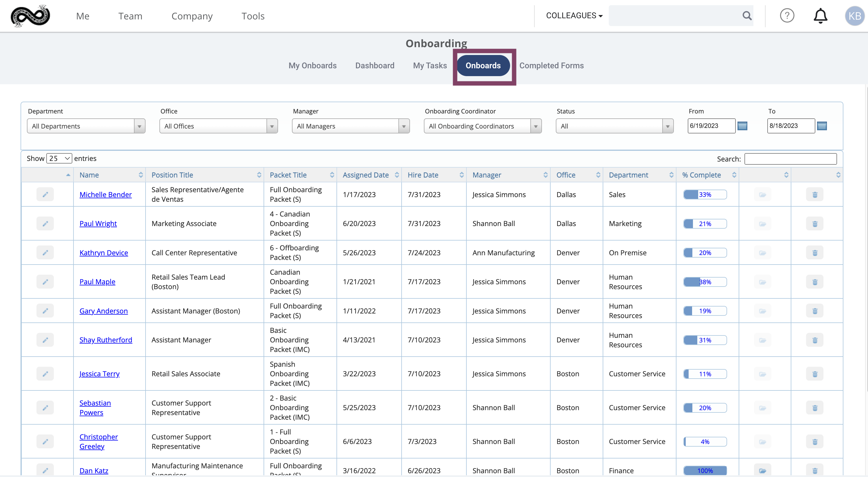Open Gary Anderson's profile link
The width and height of the screenshot is (868, 477).
pyautogui.click(x=104, y=311)
